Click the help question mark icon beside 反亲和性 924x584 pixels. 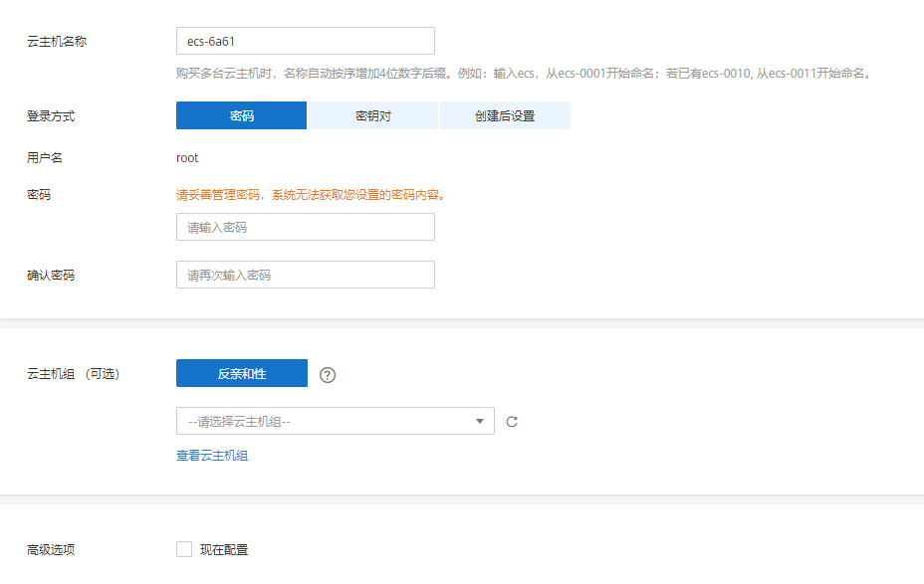328,375
